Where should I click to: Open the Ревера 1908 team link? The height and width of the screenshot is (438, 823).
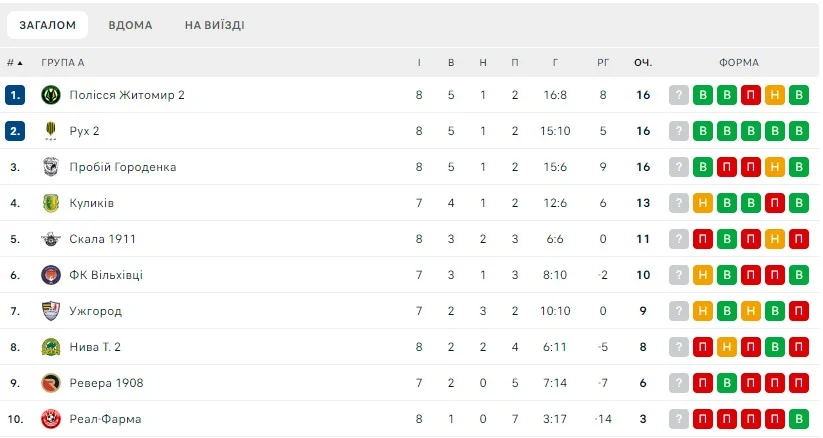(106, 383)
